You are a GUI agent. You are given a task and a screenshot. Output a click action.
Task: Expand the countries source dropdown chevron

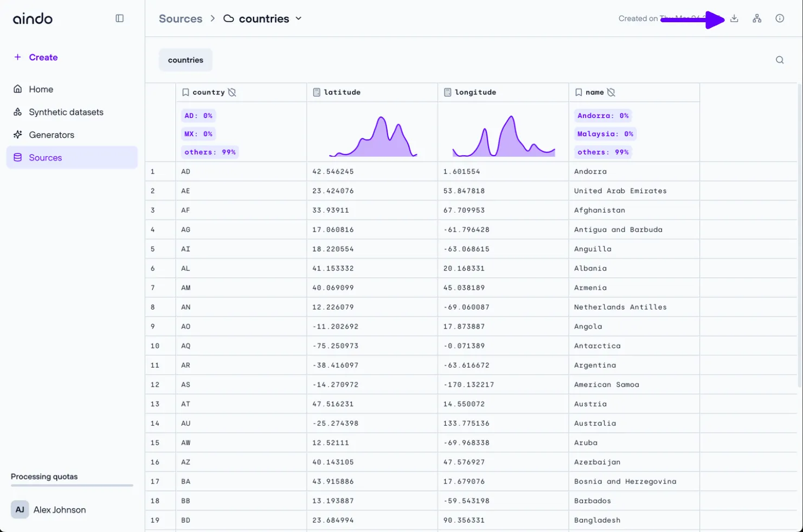click(x=298, y=18)
